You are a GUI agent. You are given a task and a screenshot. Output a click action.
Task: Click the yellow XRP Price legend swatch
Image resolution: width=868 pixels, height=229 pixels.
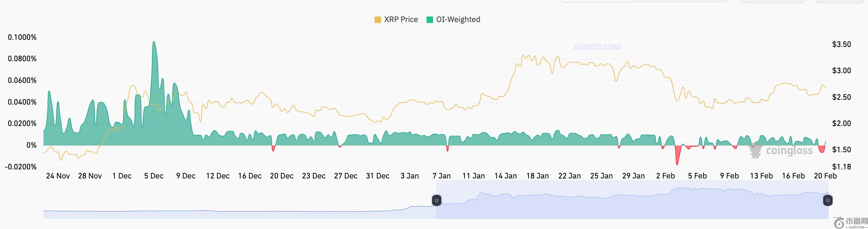[378, 20]
